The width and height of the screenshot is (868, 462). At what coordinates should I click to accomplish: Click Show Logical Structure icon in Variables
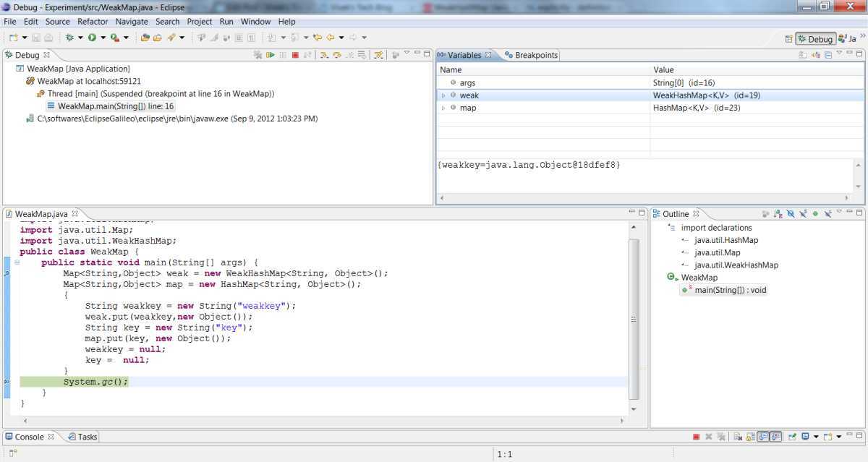815,54
